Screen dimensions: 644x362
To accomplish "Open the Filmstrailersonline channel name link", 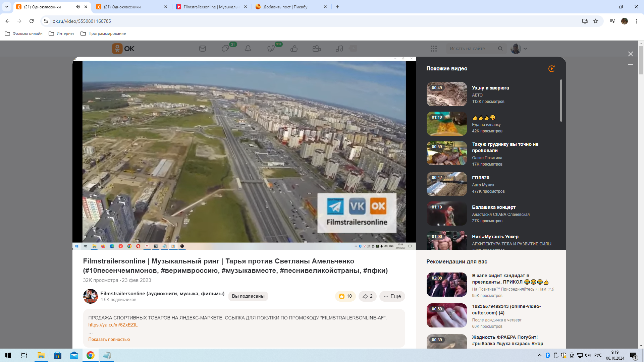I will click(162, 294).
